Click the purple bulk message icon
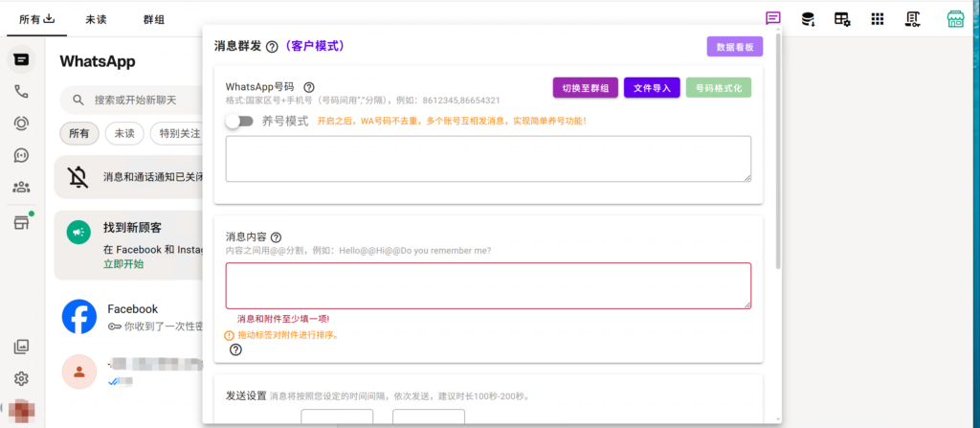Image resolution: width=980 pixels, height=428 pixels. click(x=773, y=19)
